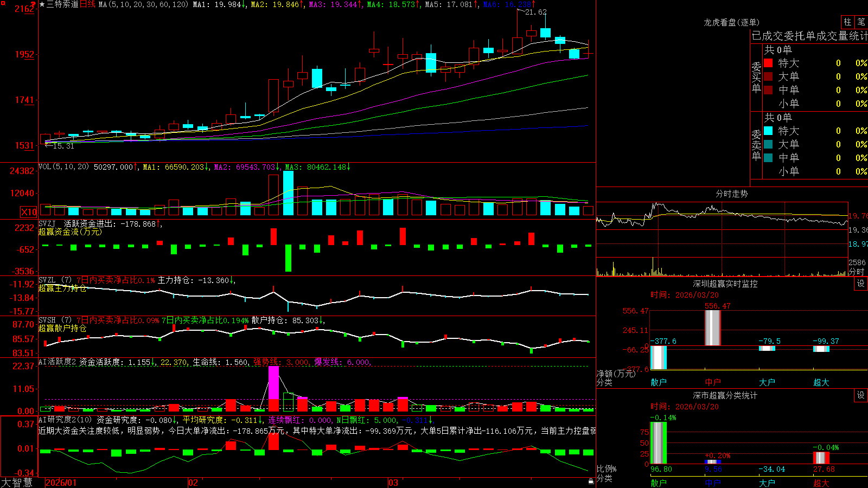Screen dimensions: 868x488
Task: Click the red 特大 buy-order color swatch
Action: [x=768, y=63]
